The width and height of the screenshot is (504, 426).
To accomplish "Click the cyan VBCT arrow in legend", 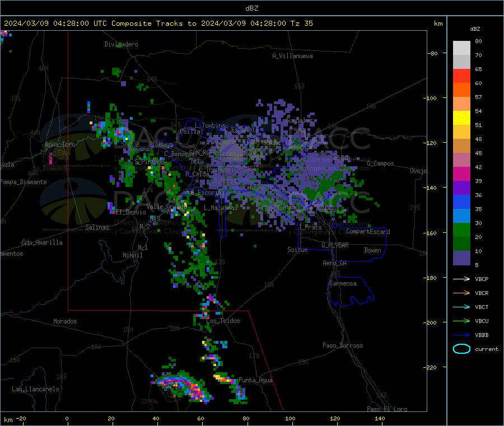I will tap(461, 307).
